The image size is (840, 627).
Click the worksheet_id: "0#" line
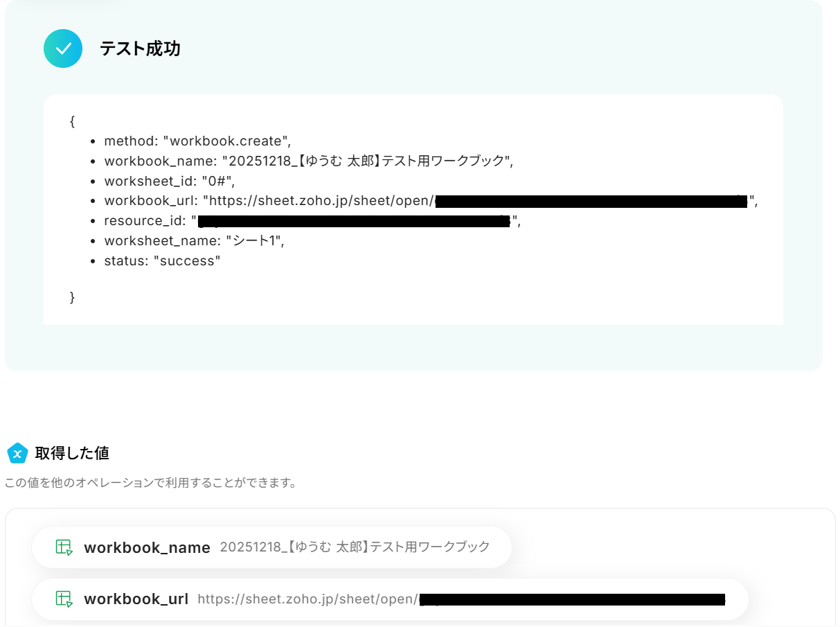click(x=170, y=181)
